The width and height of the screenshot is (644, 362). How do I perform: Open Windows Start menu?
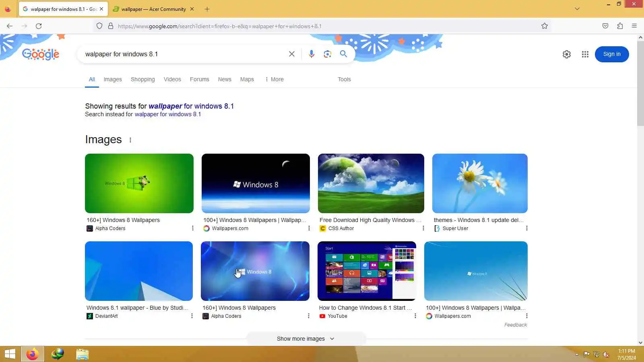pos(10,354)
